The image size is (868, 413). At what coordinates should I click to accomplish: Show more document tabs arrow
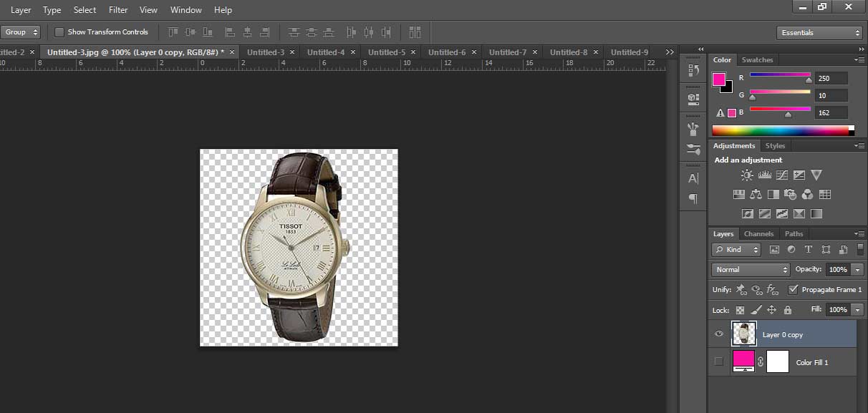pos(670,52)
